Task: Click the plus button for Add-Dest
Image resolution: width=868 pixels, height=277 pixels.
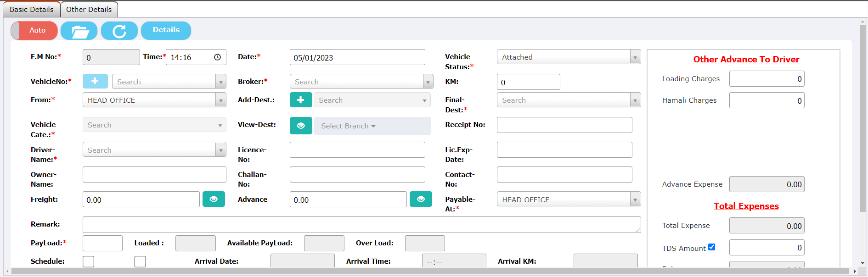Action: (x=301, y=100)
